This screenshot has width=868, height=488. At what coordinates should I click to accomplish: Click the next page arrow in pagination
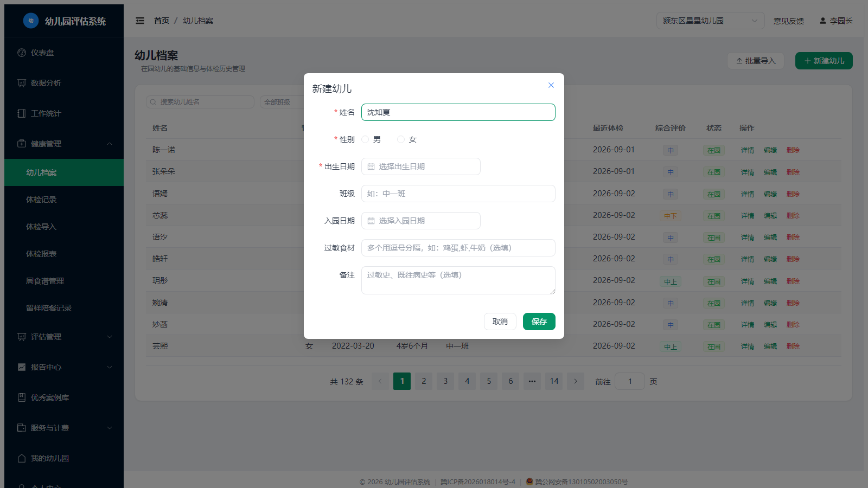[576, 381]
